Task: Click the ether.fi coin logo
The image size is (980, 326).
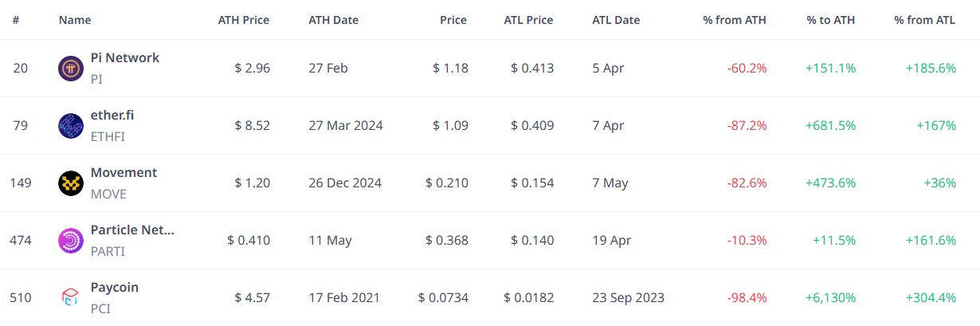Action: point(71,126)
